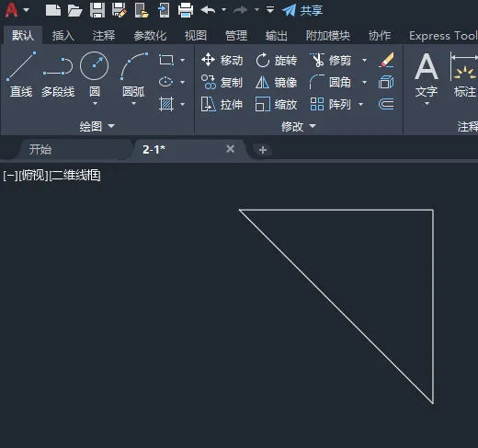Click the 复制 copy tool

pyautogui.click(x=222, y=82)
